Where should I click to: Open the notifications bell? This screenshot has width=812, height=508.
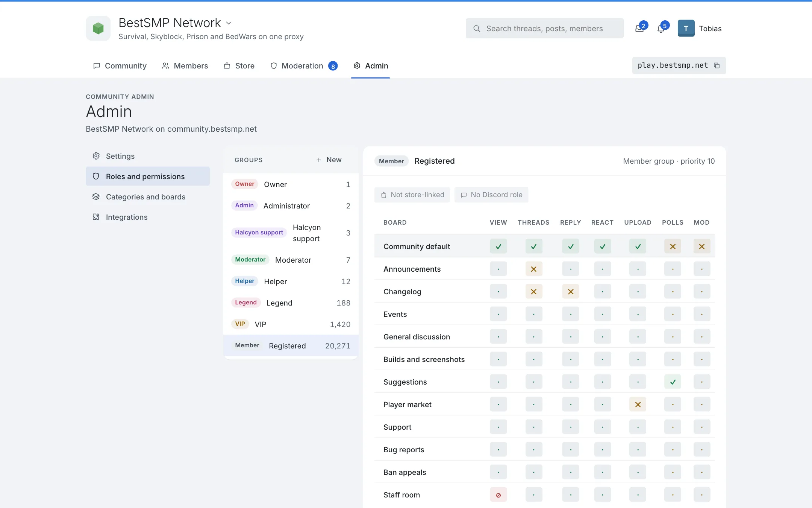point(661,29)
